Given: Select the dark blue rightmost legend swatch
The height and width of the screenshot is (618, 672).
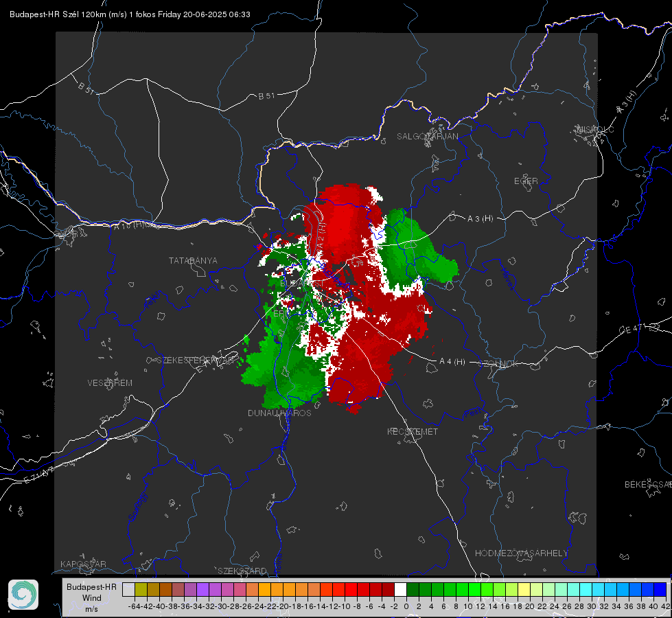Looking at the screenshot, I should 660,589.
